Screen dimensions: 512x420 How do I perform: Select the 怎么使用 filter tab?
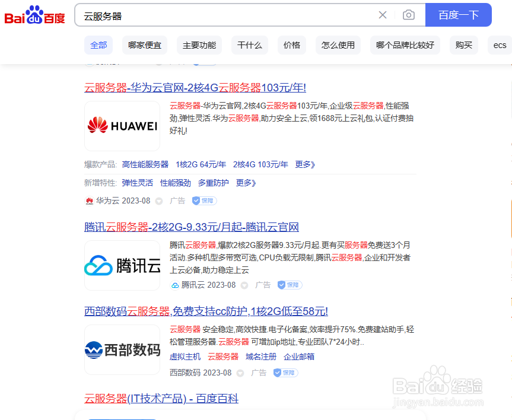(x=338, y=45)
